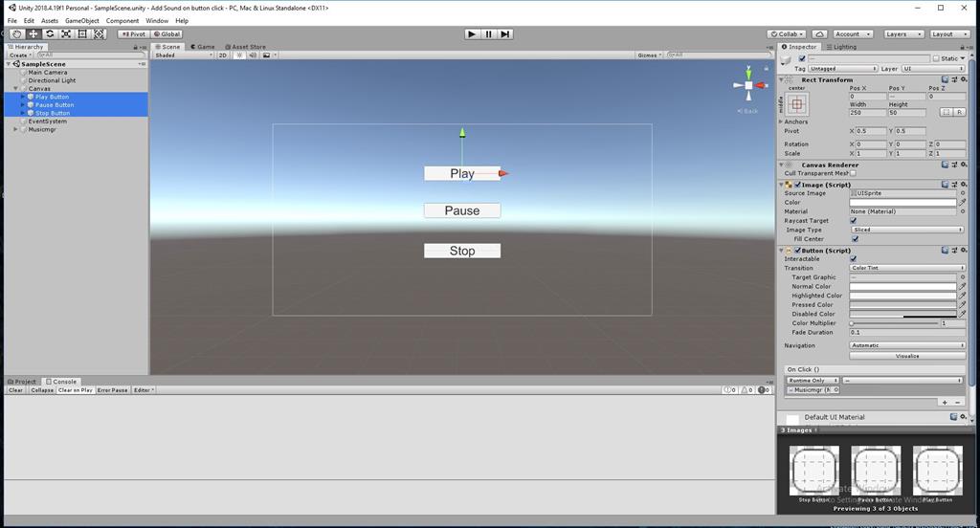This screenshot has height=528, width=980.
Task: Switch to the Asset Store tab
Action: tap(246, 47)
